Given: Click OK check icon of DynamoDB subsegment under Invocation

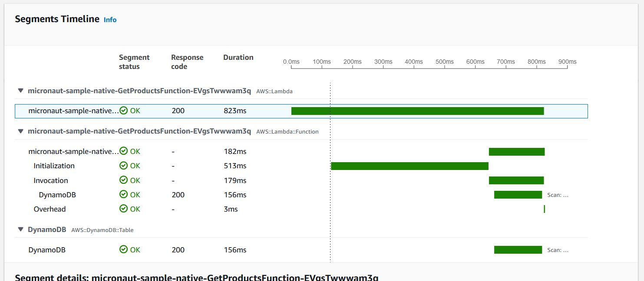Looking at the screenshot, I should (124, 195).
